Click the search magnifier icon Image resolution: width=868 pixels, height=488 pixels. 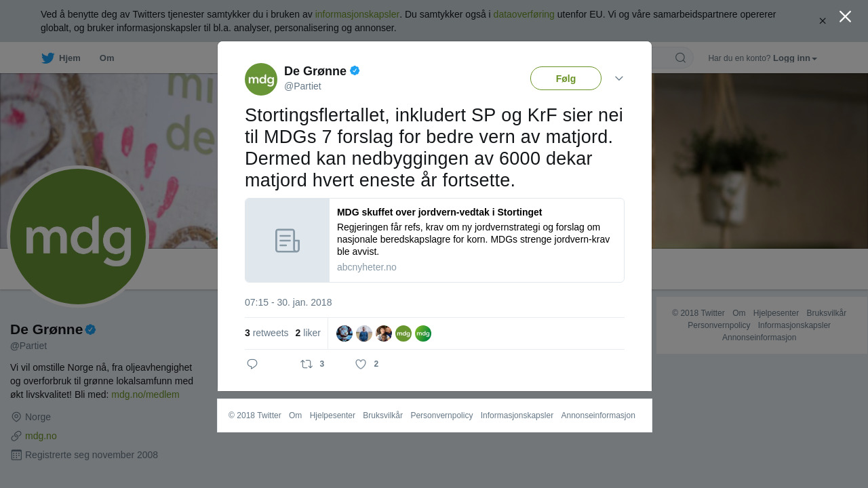point(680,58)
